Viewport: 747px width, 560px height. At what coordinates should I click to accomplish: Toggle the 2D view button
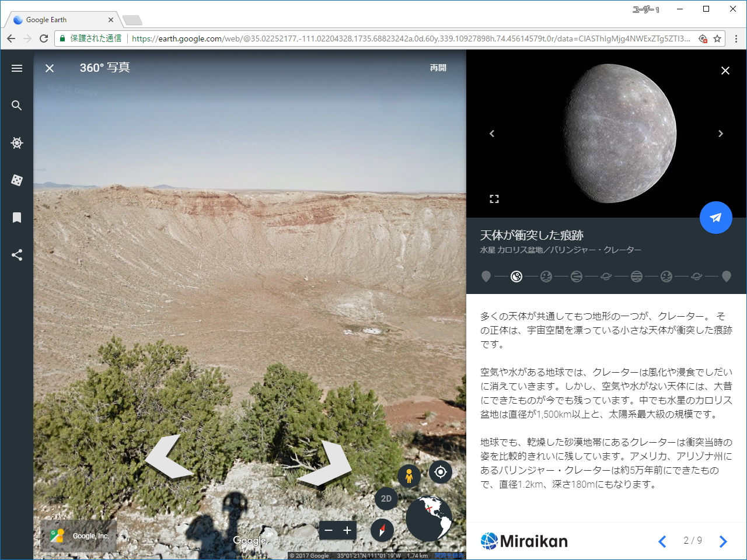tap(386, 499)
